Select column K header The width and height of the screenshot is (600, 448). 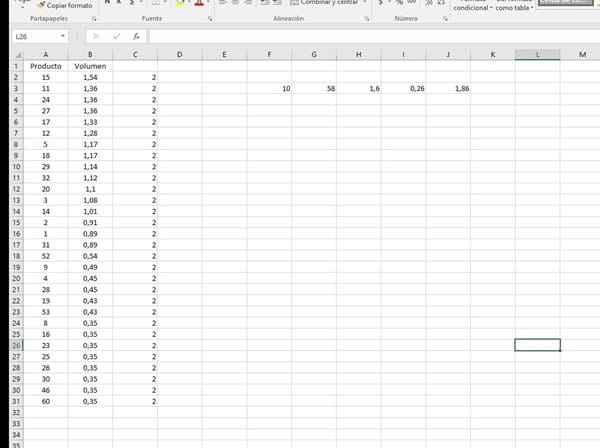[x=493, y=55]
